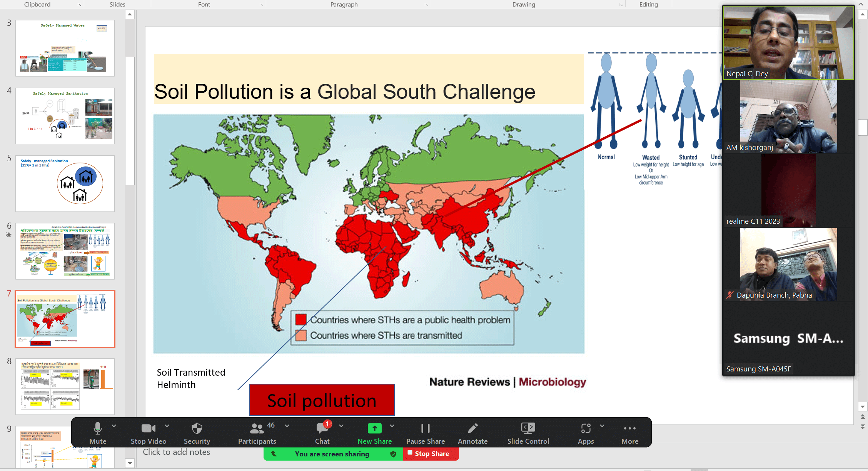
Task: Open the Slide Control icon
Action: pos(528,428)
